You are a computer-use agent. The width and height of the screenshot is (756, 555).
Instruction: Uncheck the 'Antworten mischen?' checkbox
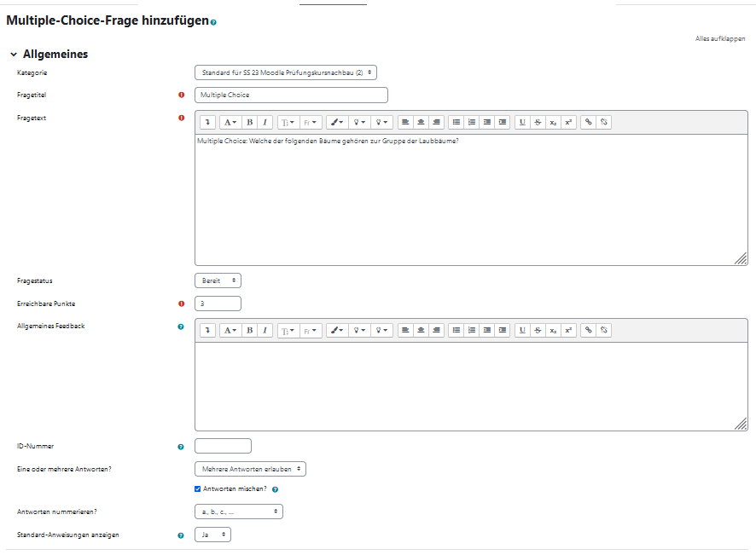pos(199,489)
